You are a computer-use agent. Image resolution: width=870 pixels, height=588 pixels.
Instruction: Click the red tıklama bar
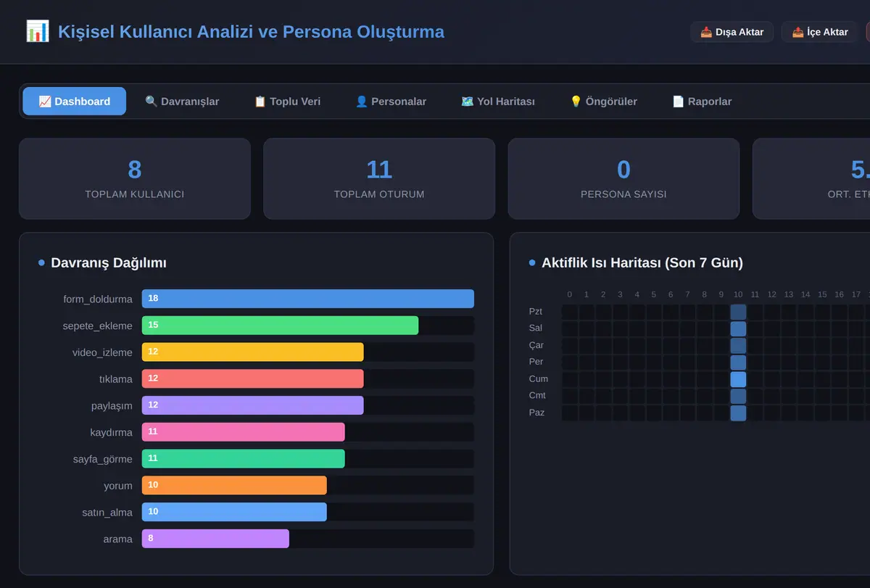pyautogui.click(x=252, y=378)
